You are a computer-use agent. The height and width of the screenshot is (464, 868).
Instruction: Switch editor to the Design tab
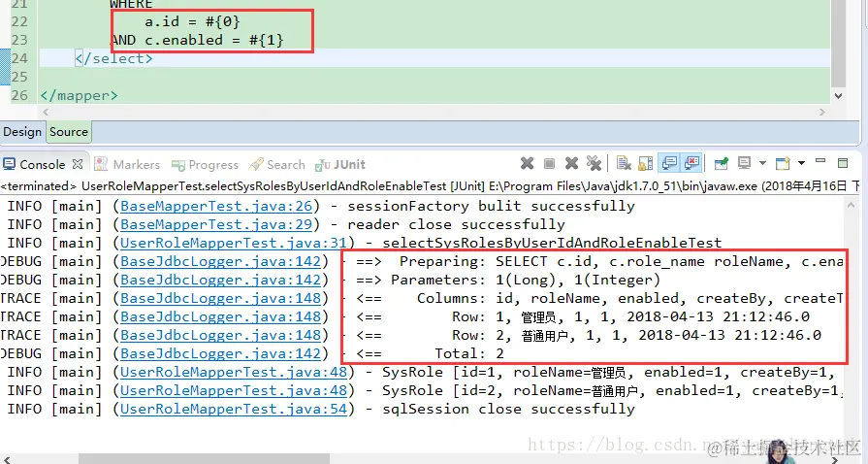22,132
